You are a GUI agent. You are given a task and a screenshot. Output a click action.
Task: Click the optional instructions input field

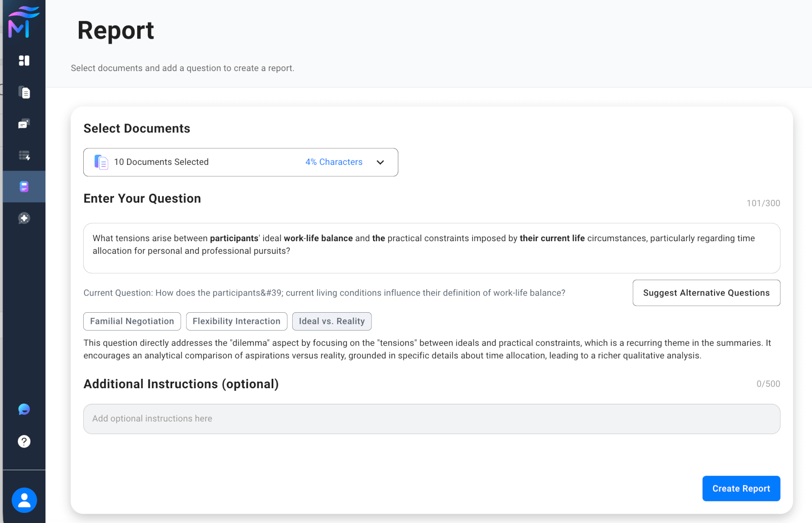(x=431, y=419)
